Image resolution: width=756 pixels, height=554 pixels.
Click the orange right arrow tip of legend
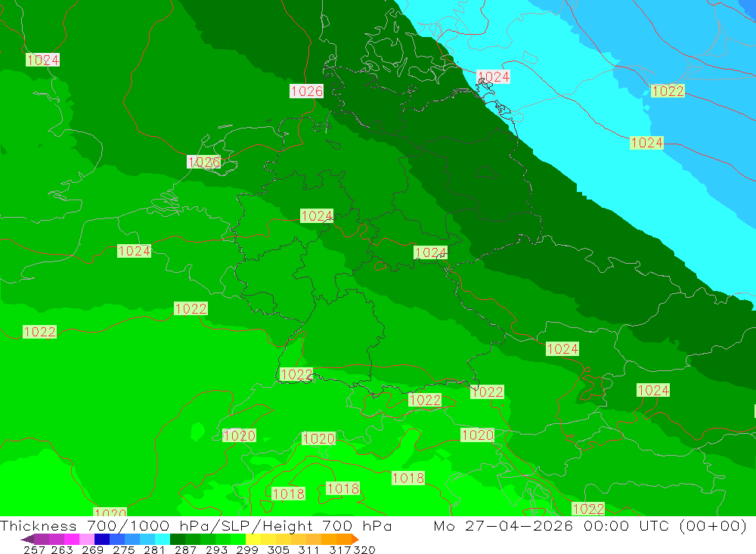tap(355, 539)
